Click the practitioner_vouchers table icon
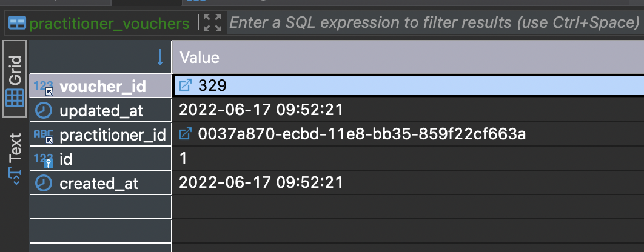 pyautogui.click(x=17, y=23)
